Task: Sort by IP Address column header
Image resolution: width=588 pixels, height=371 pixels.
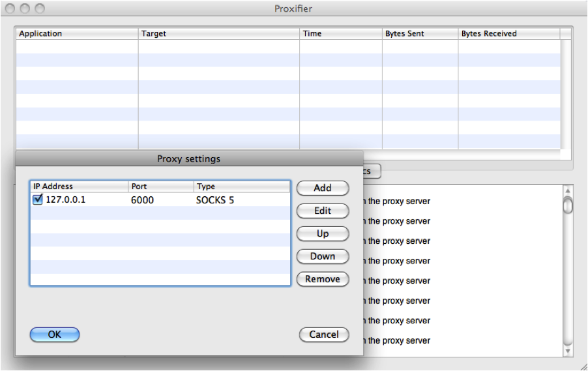Action: [79, 186]
